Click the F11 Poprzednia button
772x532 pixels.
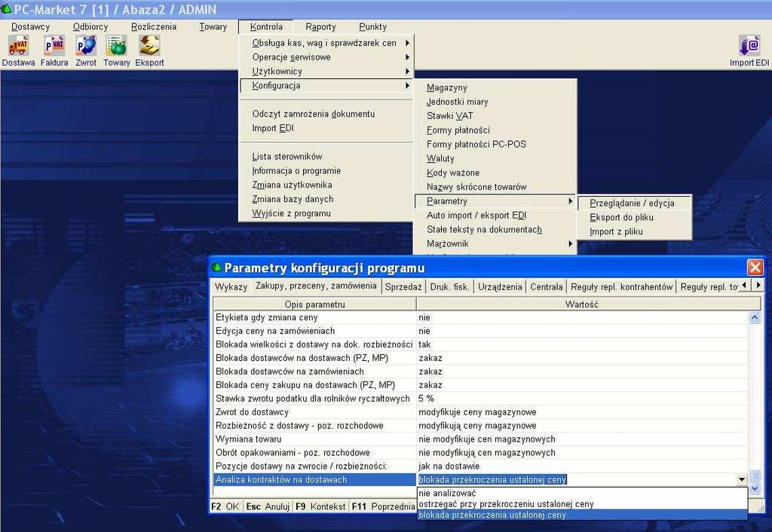383,506
